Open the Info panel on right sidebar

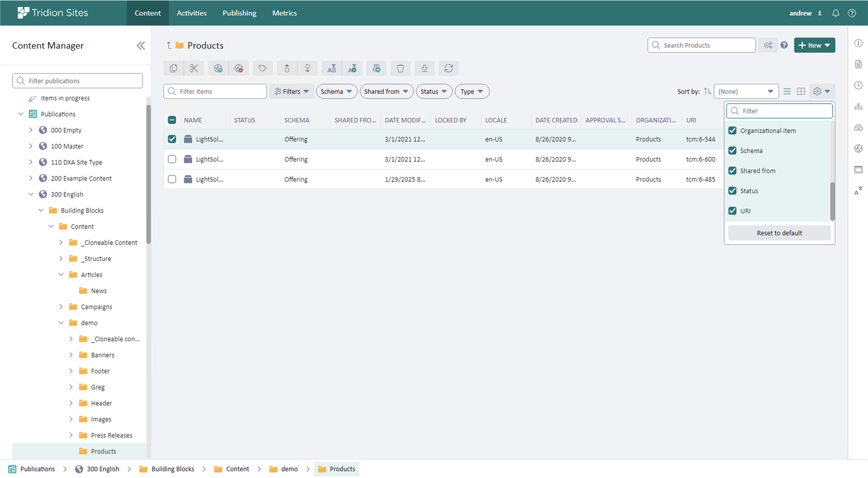tap(858, 43)
